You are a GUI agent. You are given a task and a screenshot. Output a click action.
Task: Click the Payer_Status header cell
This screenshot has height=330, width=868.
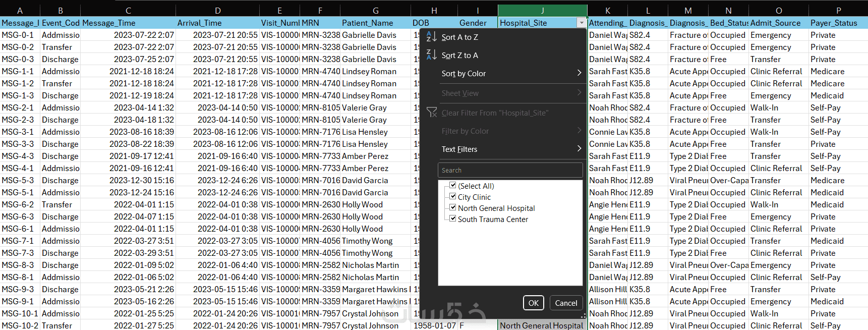838,23
